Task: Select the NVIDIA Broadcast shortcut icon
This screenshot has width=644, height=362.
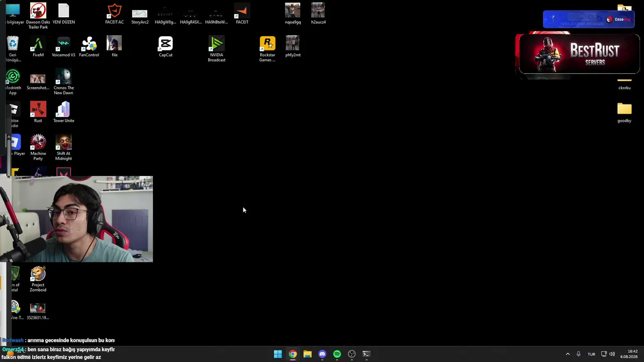Action: pos(216,49)
